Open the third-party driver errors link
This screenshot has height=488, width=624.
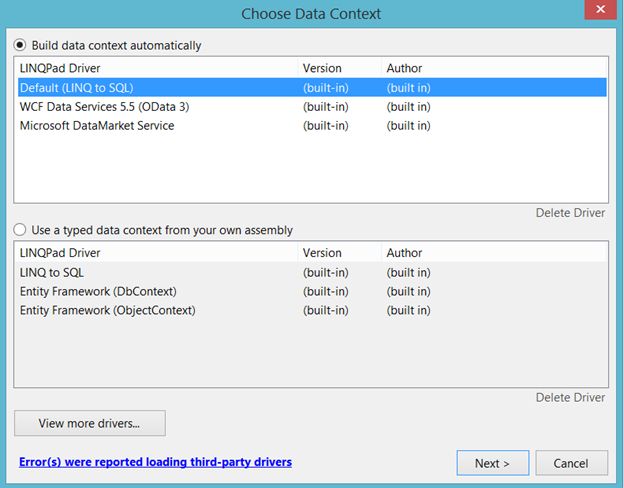155,462
